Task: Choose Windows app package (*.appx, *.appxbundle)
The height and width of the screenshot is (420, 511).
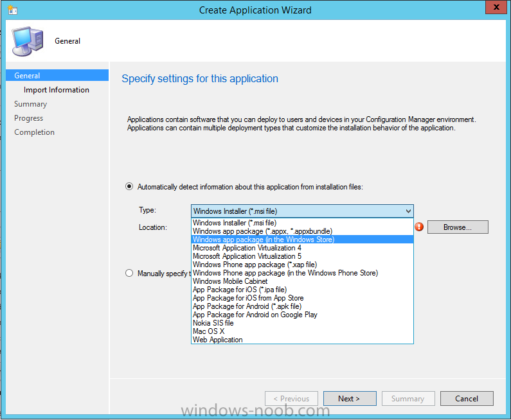Action: [302, 231]
